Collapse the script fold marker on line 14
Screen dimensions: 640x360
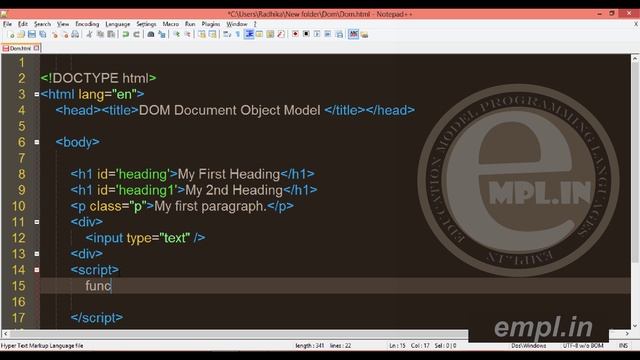tap(37, 270)
